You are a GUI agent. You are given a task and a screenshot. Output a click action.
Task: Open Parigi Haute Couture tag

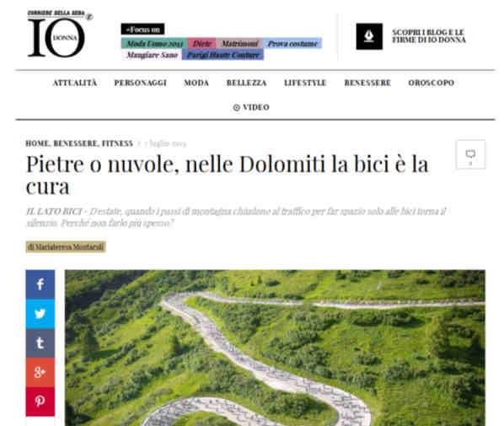(x=223, y=55)
